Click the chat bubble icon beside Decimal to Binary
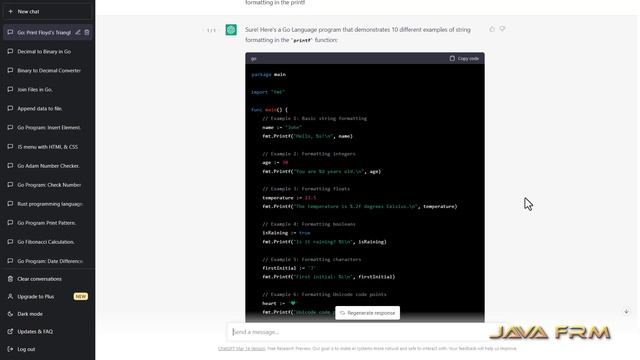The height and width of the screenshot is (360, 640). point(10,51)
